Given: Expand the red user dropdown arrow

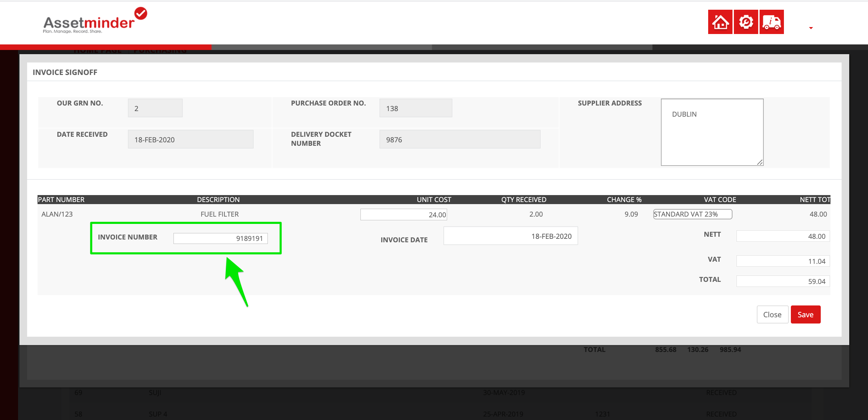Looking at the screenshot, I should point(811,28).
